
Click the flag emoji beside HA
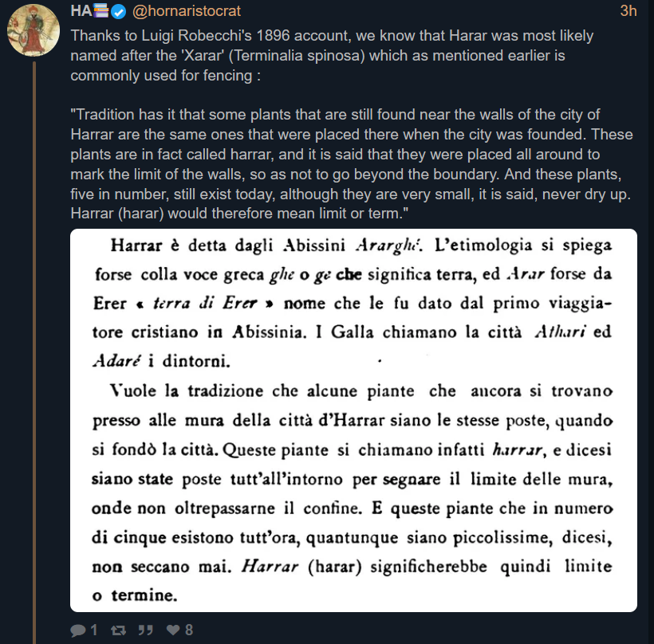100,11
